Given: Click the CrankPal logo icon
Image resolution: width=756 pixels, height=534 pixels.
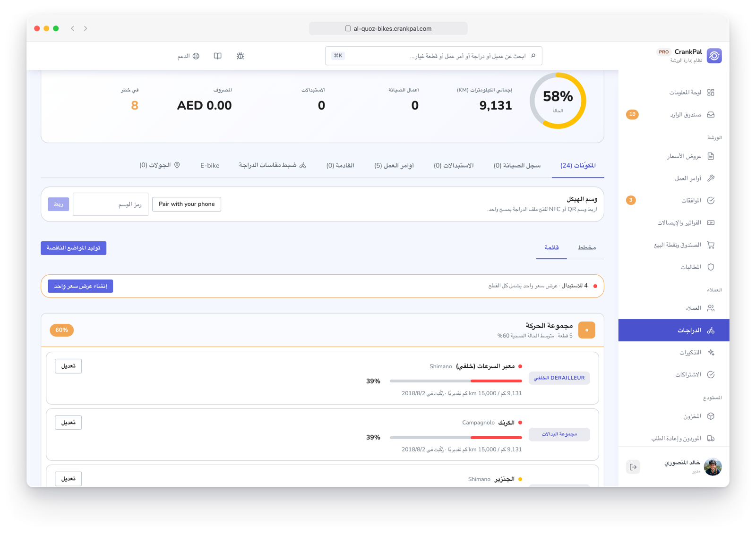Looking at the screenshot, I should (714, 56).
